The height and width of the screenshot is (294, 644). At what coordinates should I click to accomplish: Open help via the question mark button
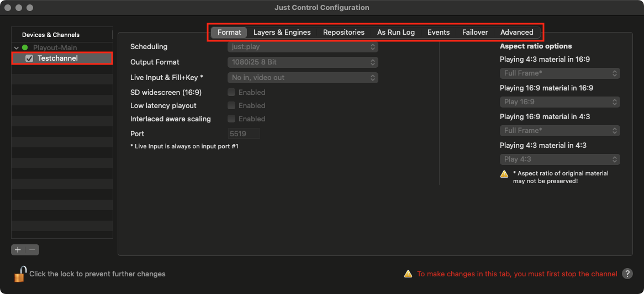pyautogui.click(x=627, y=274)
